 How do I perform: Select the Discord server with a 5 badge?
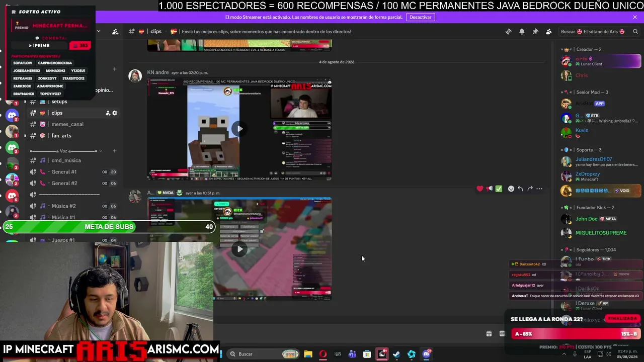pyautogui.click(x=12, y=197)
